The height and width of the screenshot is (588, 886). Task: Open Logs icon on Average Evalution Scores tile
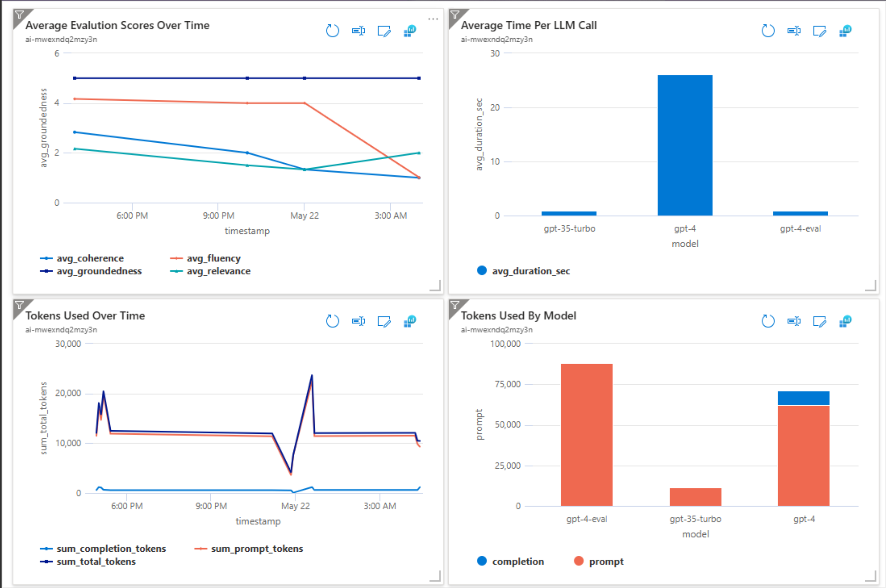(x=410, y=31)
